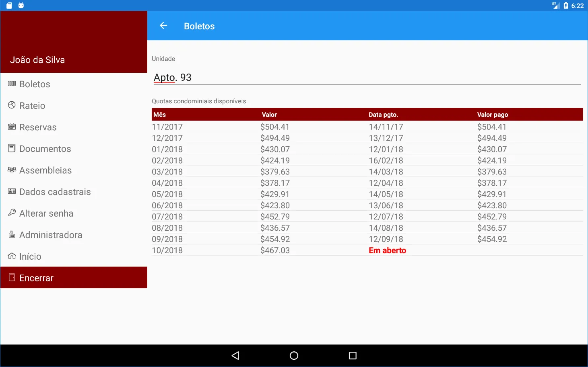The width and height of the screenshot is (588, 367).
Task: Click the $467.03 value for 10/2018
Action: coord(275,250)
